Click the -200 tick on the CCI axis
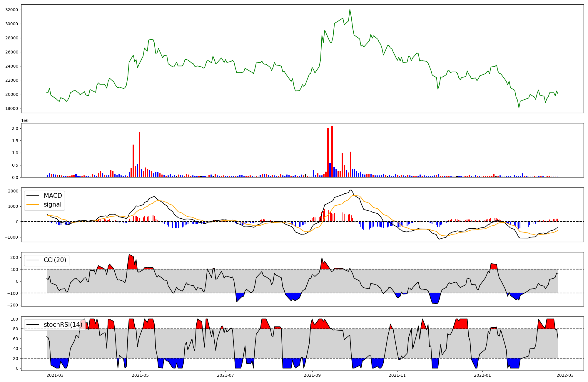The image size is (588, 382). [13, 305]
